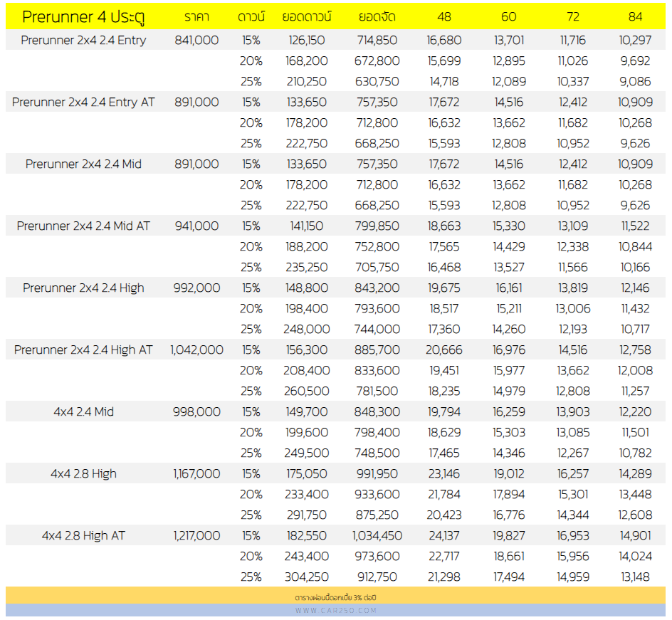
Task: Select 'Prerunner 2x4 2.4 Mid AT' model name
Action: point(83,226)
